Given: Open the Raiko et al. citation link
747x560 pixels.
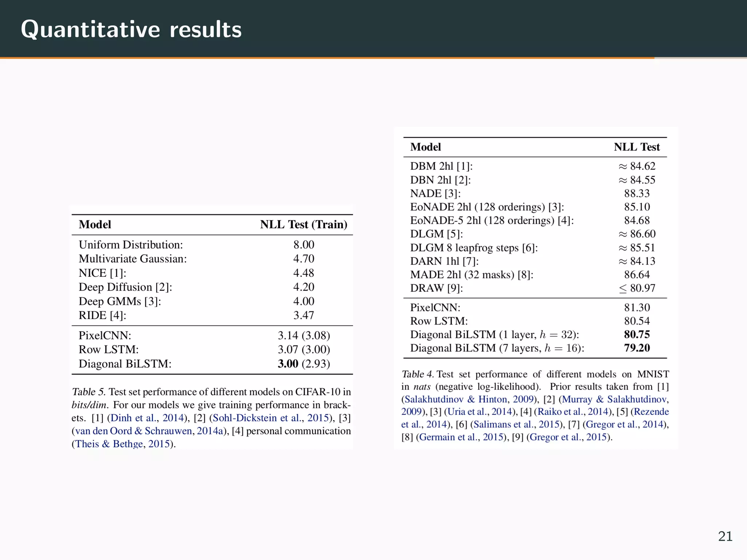Looking at the screenshot, I should pyautogui.click(x=573, y=412).
